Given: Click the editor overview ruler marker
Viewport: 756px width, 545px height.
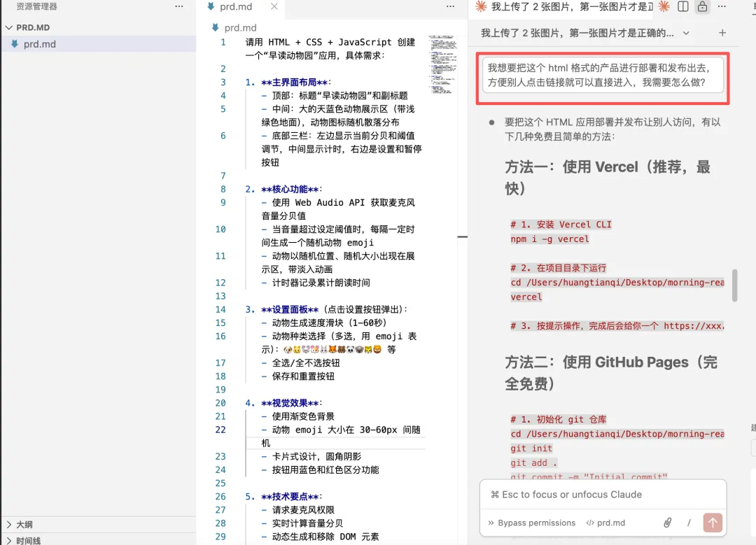Looking at the screenshot, I should point(463,236).
